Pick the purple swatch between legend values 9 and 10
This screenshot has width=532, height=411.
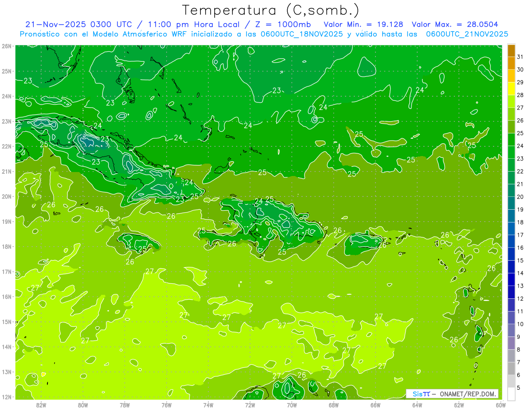coord(512,330)
